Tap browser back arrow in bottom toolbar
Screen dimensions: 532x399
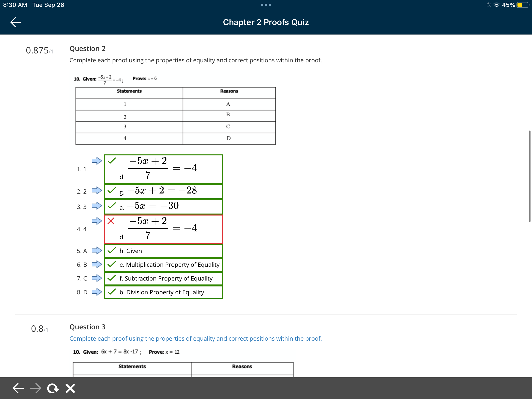point(18,388)
